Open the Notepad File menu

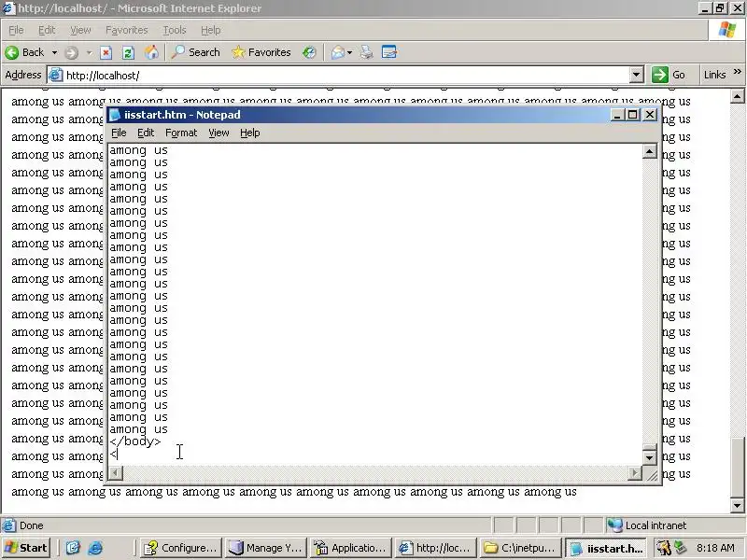pyautogui.click(x=119, y=133)
